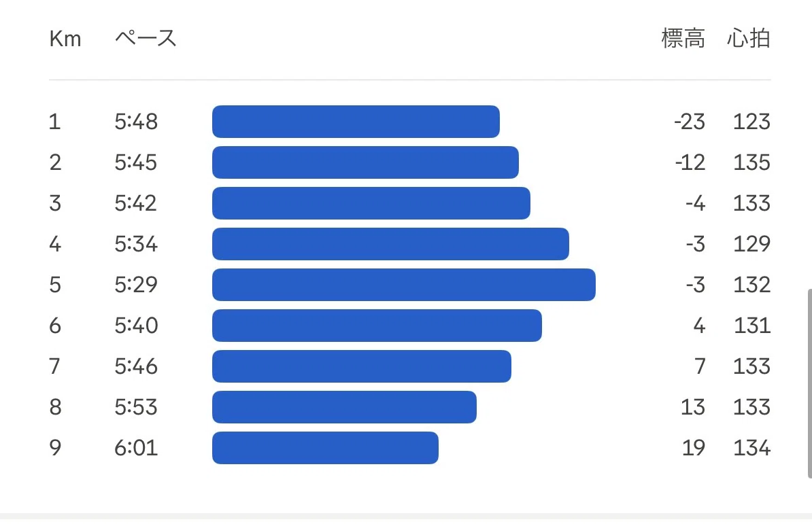Click the 標高 column header
812x524 pixels.
coord(683,39)
